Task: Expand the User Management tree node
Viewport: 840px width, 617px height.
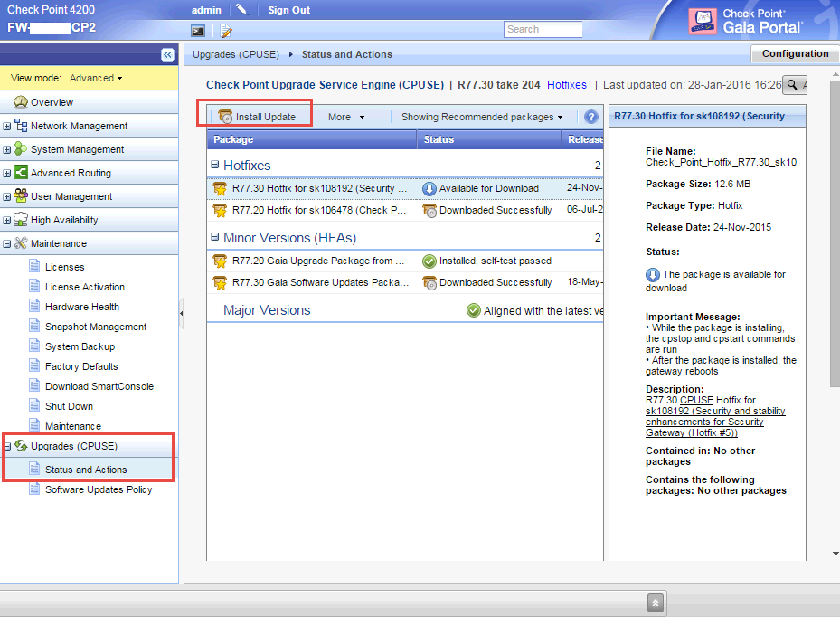Action: pyautogui.click(x=7, y=197)
